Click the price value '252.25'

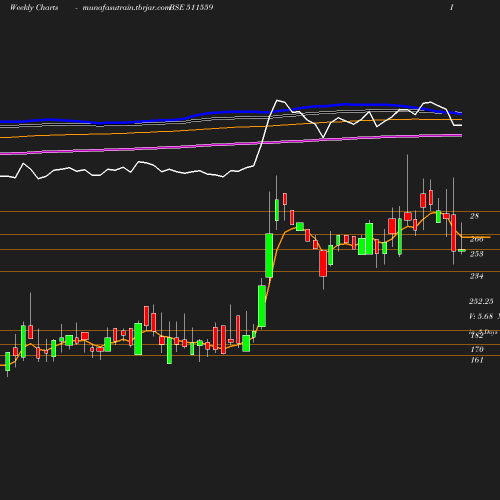coord(481,301)
